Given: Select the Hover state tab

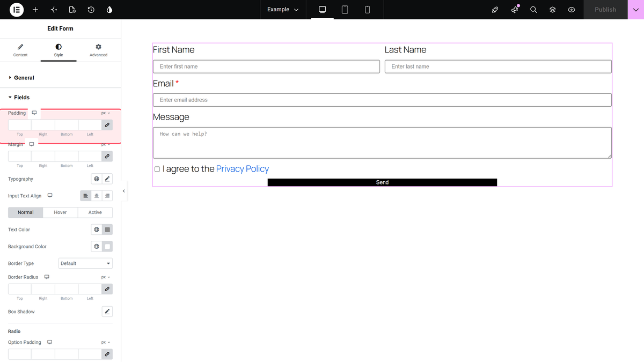Looking at the screenshot, I should pos(60,212).
